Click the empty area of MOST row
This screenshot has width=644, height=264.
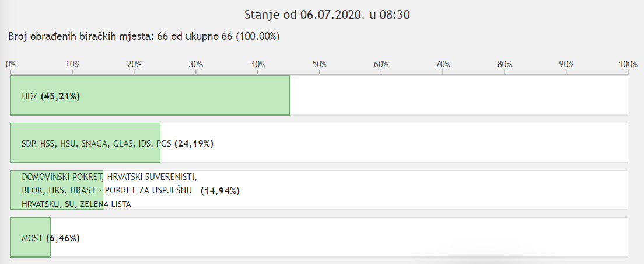coord(339,237)
